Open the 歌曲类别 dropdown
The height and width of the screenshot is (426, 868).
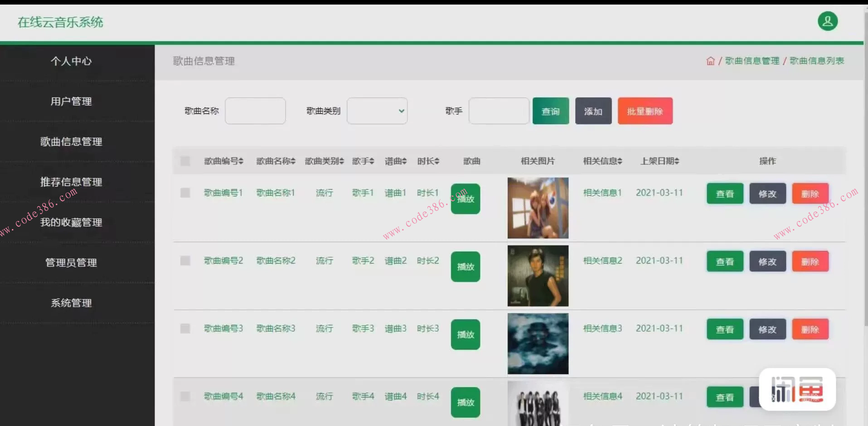(377, 111)
